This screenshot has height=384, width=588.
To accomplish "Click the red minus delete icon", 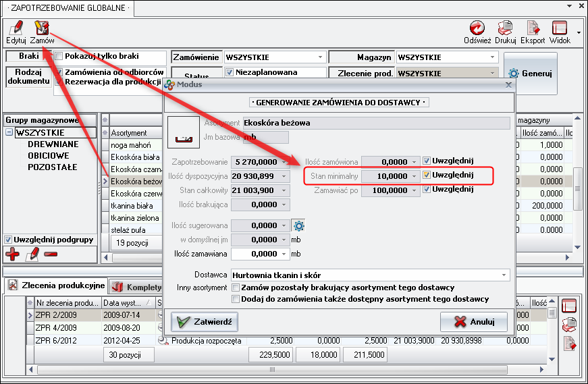I will coord(51,254).
